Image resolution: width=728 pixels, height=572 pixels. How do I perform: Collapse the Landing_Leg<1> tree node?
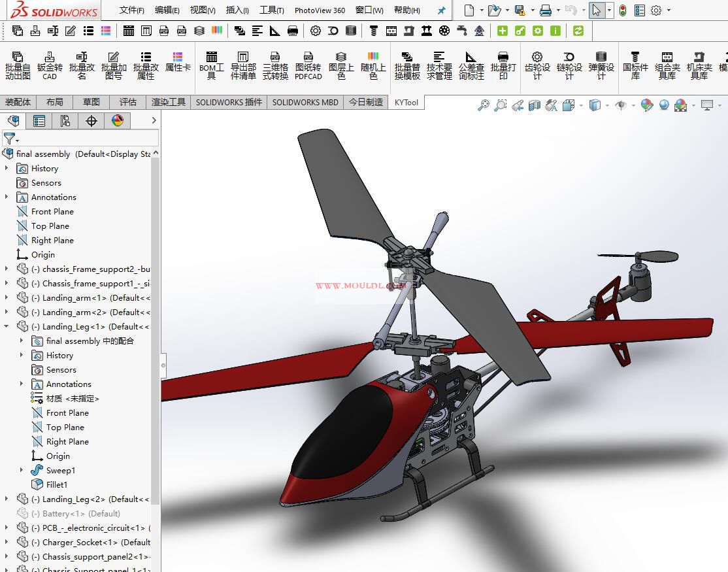(7, 326)
